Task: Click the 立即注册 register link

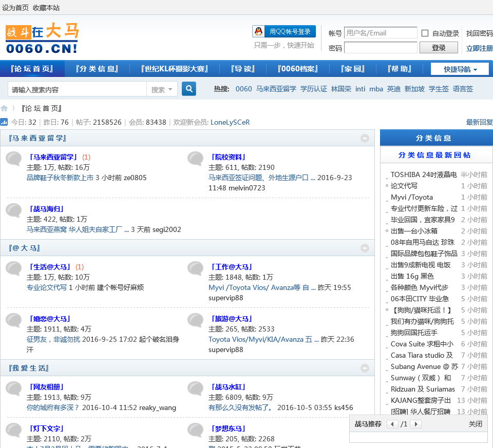Action: coord(479,48)
